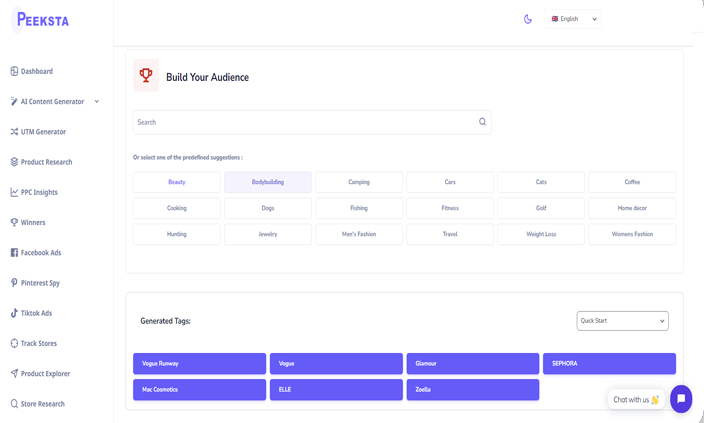Screen dimensions: 704x423
Task: Pick the Travel suggestion
Action: coord(450,234)
